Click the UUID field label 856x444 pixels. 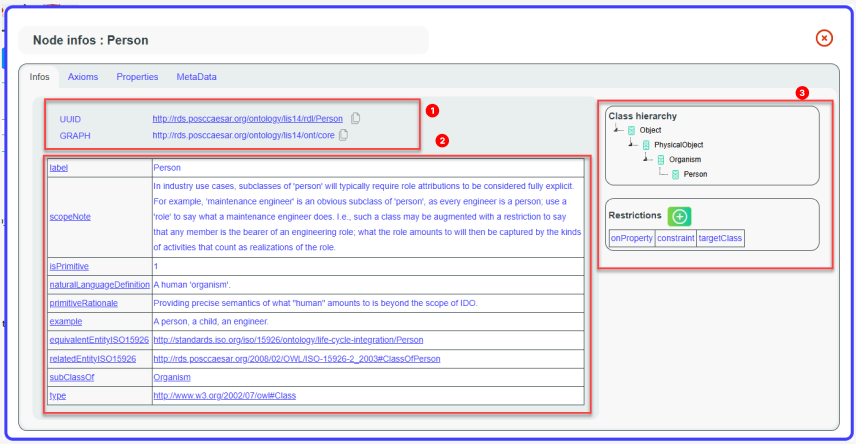[x=70, y=119]
